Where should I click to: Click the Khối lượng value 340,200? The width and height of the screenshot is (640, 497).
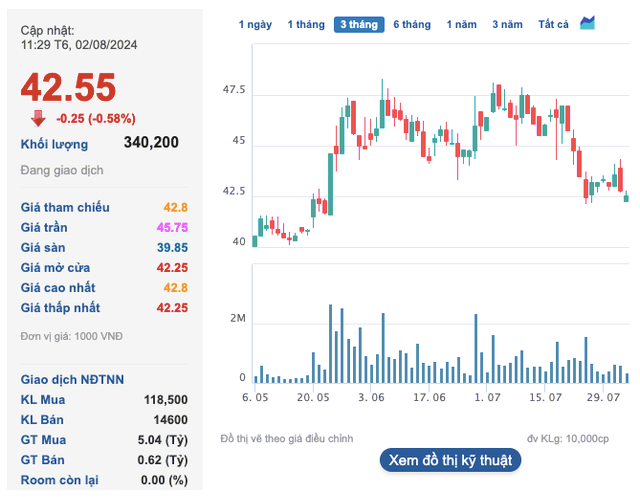click(x=151, y=143)
